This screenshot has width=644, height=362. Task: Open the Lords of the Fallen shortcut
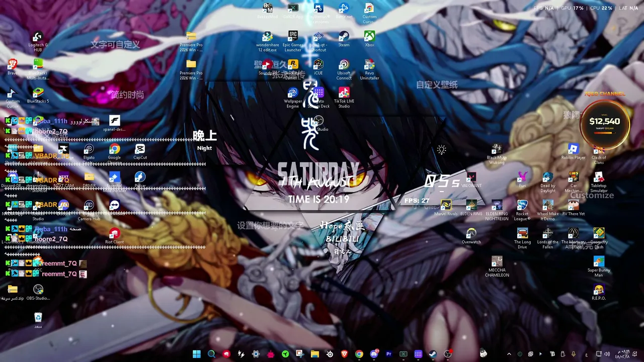[x=548, y=239]
